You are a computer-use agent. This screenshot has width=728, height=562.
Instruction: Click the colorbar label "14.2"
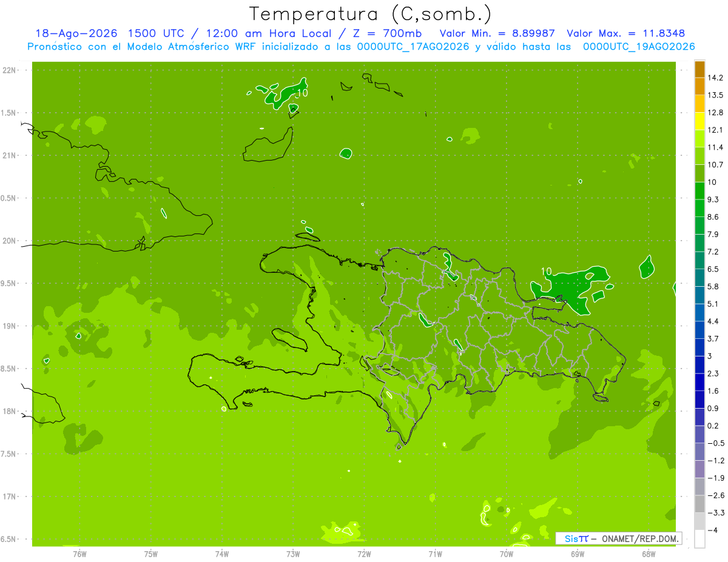pos(715,78)
